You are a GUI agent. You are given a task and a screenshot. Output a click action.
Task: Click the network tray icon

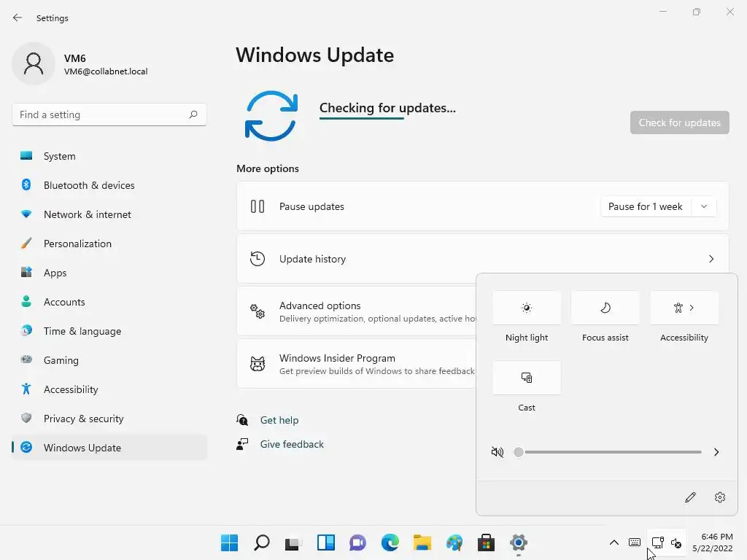(x=657, y=542)
